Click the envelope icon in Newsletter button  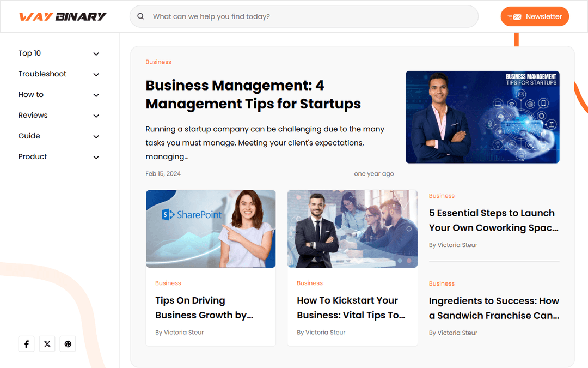[x=514, y=17]
